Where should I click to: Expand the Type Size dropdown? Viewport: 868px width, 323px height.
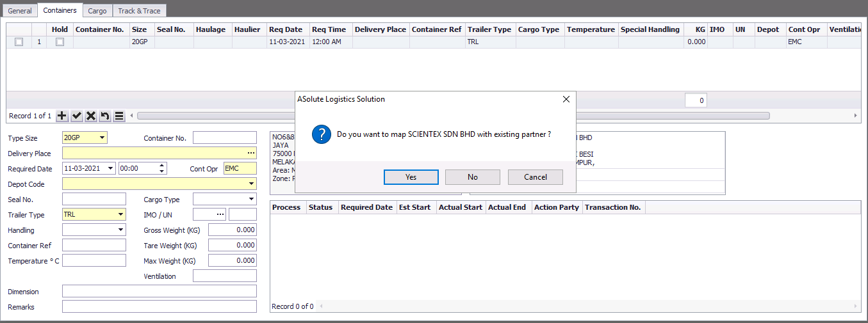point(102,138)
